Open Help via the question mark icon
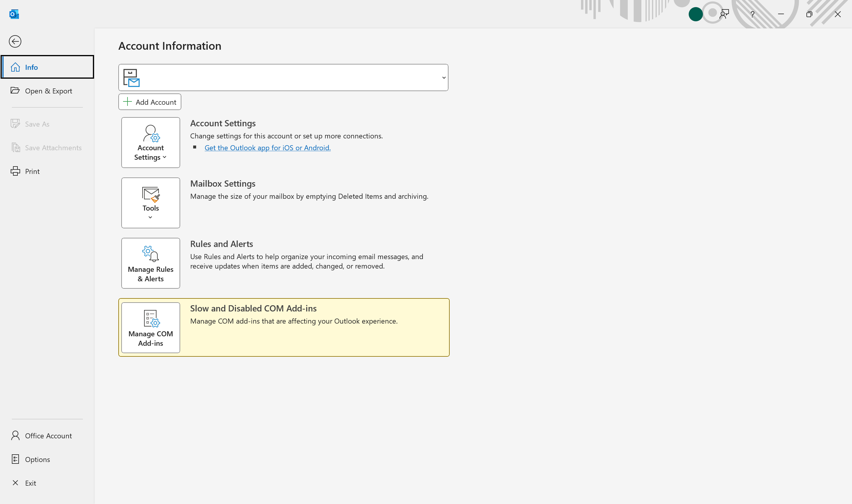Viewport: 852px width, 504px height. pos(753,14)
